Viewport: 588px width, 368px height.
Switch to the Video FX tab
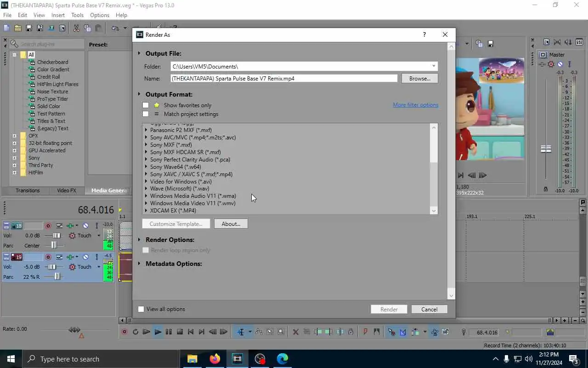(x=67, y=190)
